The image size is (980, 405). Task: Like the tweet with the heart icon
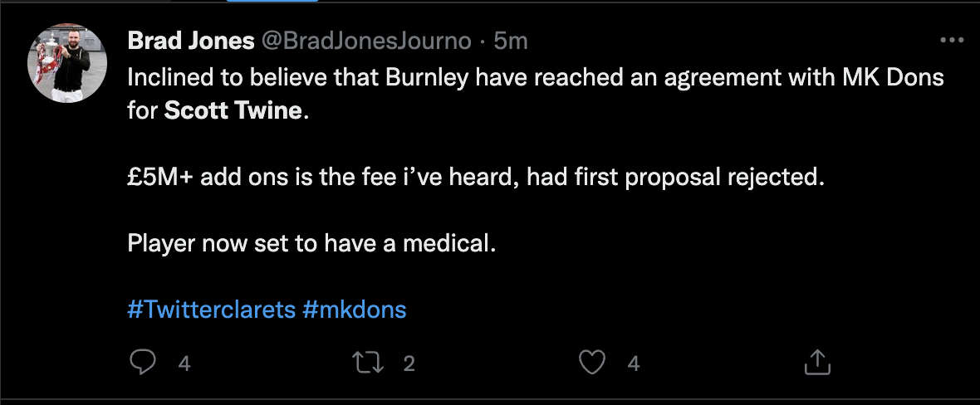[590, 362]
